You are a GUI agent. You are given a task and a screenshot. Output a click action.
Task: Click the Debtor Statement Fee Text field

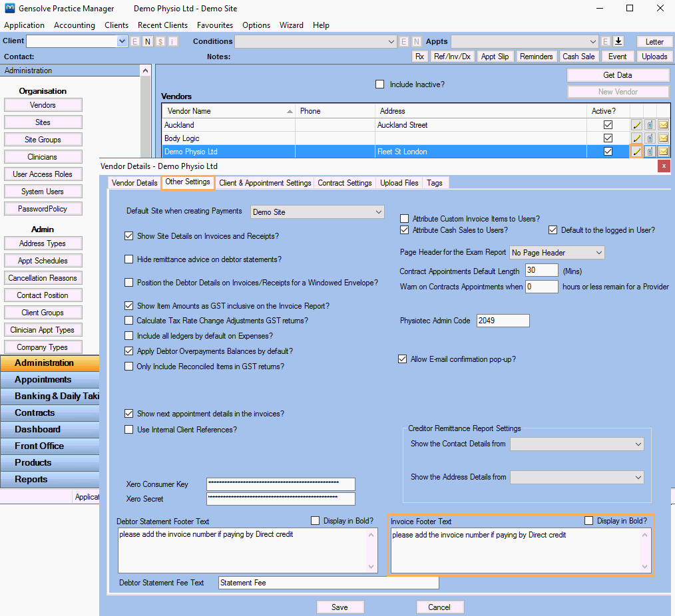pos(328,583)
